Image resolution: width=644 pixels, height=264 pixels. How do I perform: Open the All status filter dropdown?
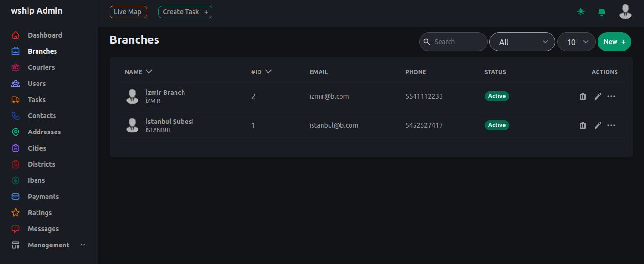(522, 42)
